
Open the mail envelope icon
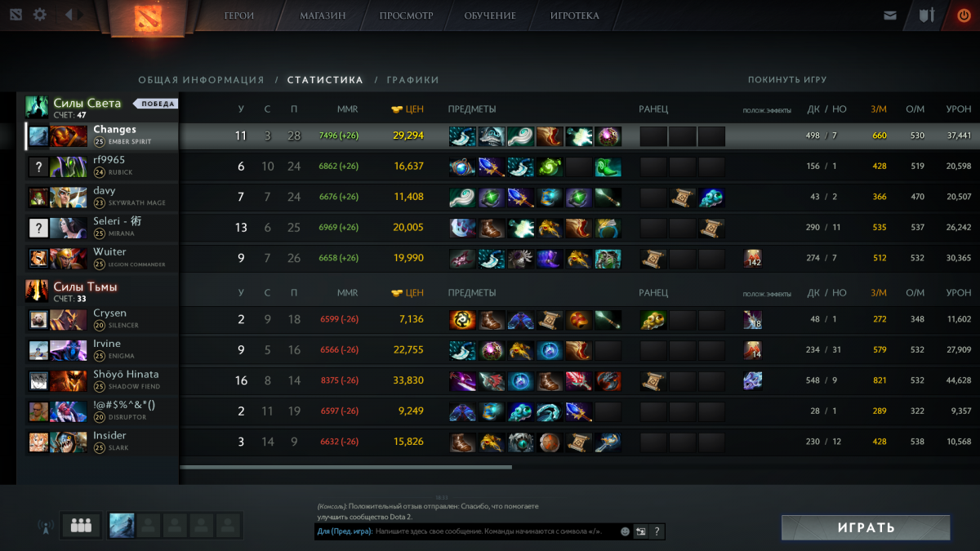889,16
